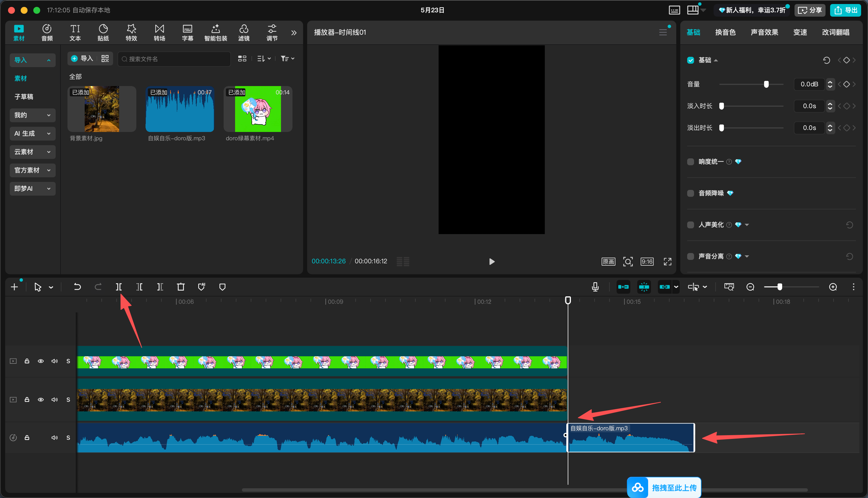Click the QR code import icon
Viewport: 868px width, 498px height.
click(x=105, y=59)
